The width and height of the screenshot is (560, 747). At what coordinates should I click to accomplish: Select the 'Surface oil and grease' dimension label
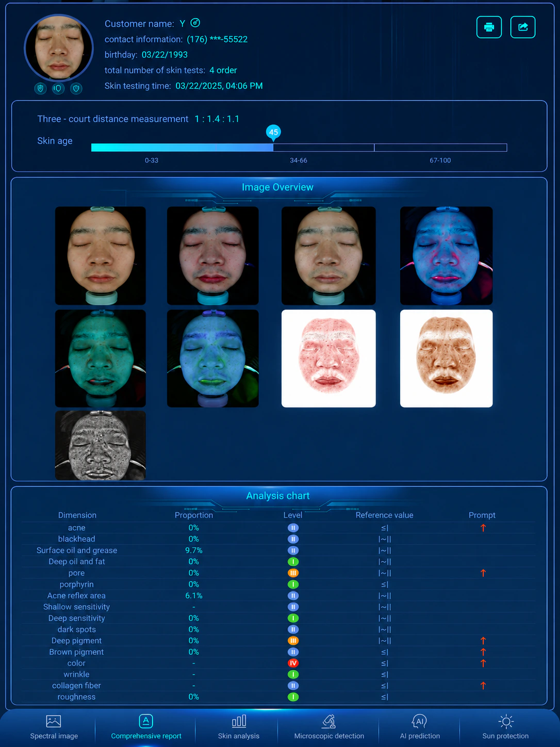77,550
